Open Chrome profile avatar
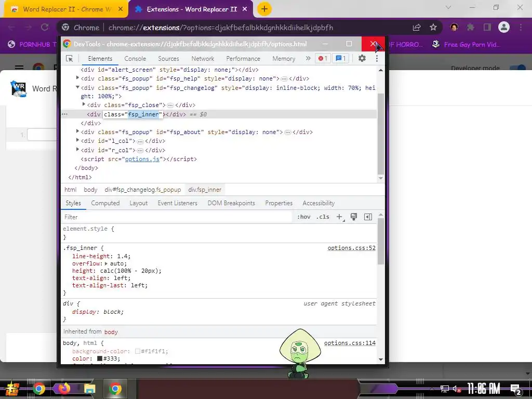This screenshot has width=532, height=399. pyautogui.click(x=504, y=27)
